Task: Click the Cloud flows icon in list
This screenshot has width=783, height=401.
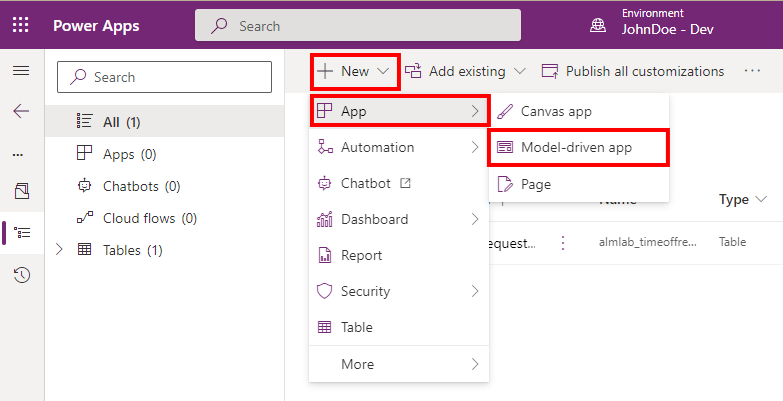Action: pyautogui.click(x=84, y=217)
